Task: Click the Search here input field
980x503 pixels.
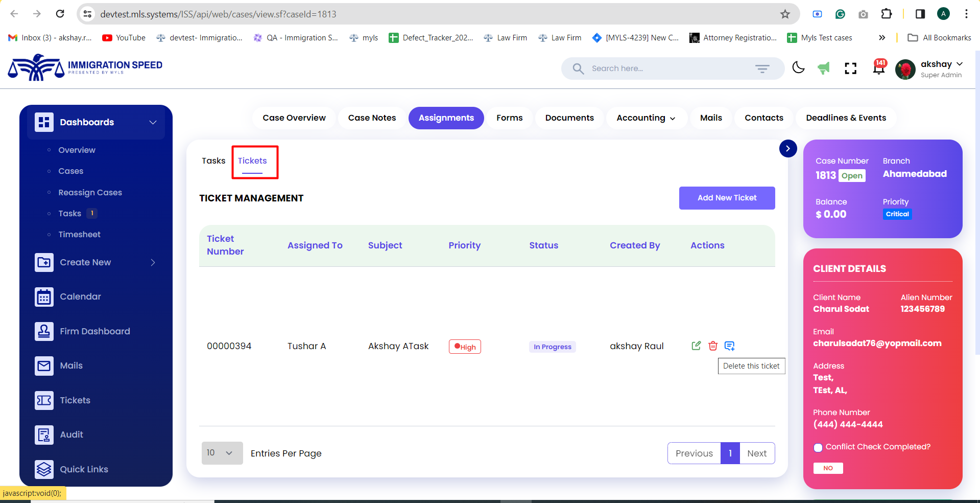Action: pos(664,68)
